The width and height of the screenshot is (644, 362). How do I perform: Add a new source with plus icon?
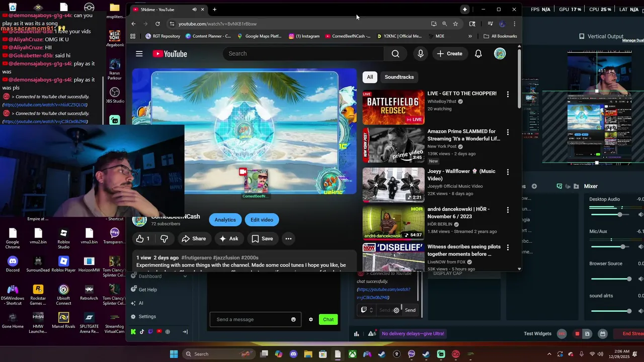click(534, 186)
